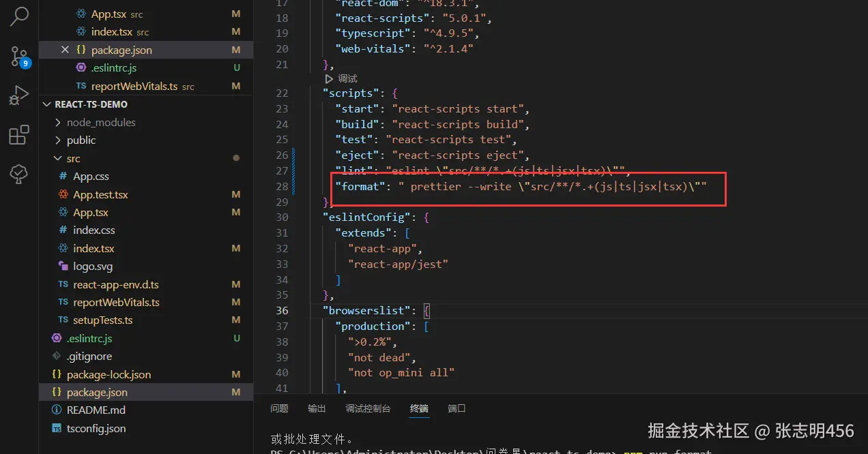The height and width of the screenshot is (454, 868).
Task: Place cursor on "web-vitals": "^2.1.4" line
Action: tap(404, 49)
